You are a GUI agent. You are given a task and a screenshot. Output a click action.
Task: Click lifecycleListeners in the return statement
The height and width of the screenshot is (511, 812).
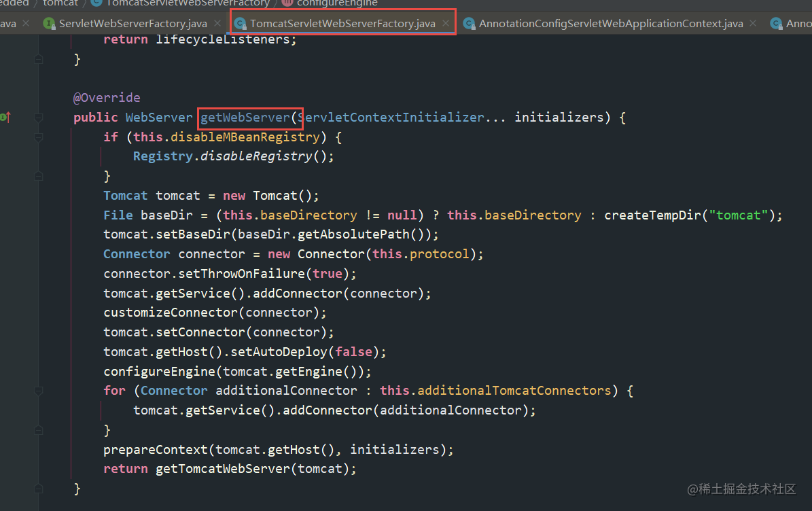pos(223,39)
